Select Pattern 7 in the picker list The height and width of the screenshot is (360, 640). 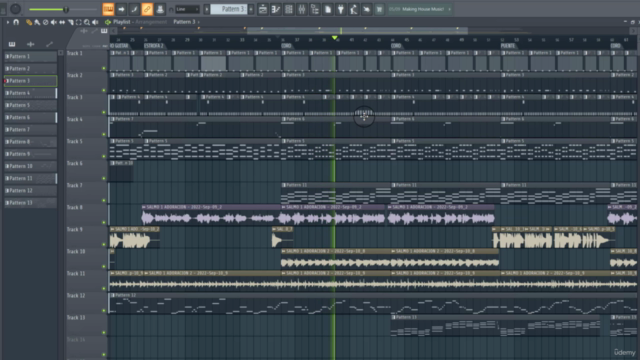click(x=31, y=129)
